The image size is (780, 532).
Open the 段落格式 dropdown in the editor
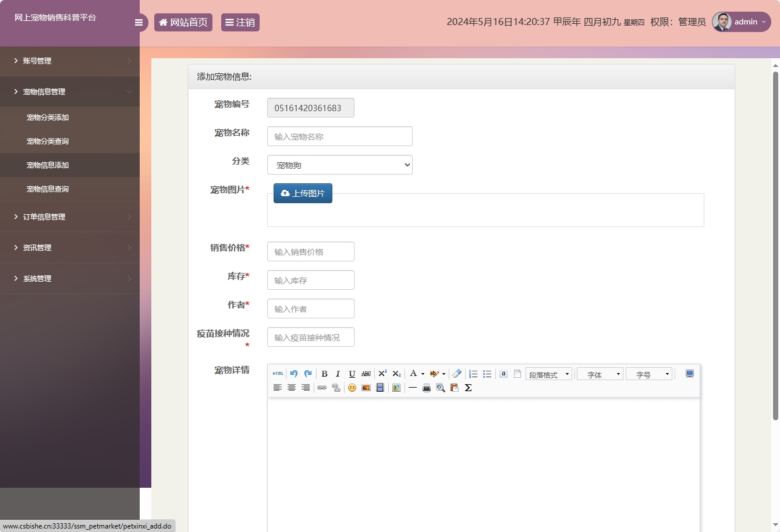click(548, 373)
